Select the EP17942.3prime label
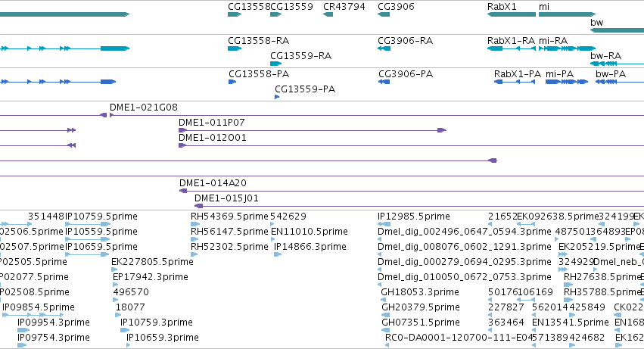 pyautogui.click(x=151, y=277)
